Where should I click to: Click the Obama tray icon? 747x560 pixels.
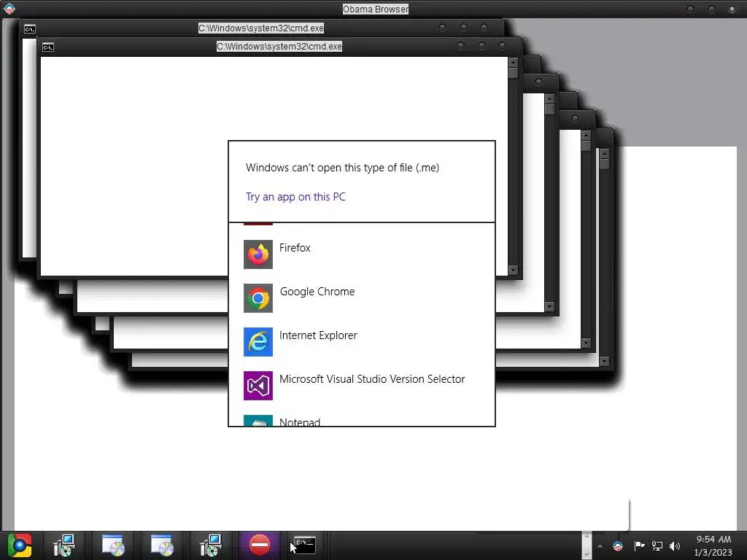618,545
